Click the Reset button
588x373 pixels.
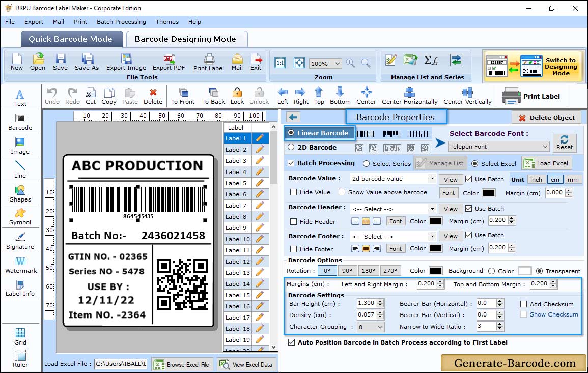click(x=565, y=142)
